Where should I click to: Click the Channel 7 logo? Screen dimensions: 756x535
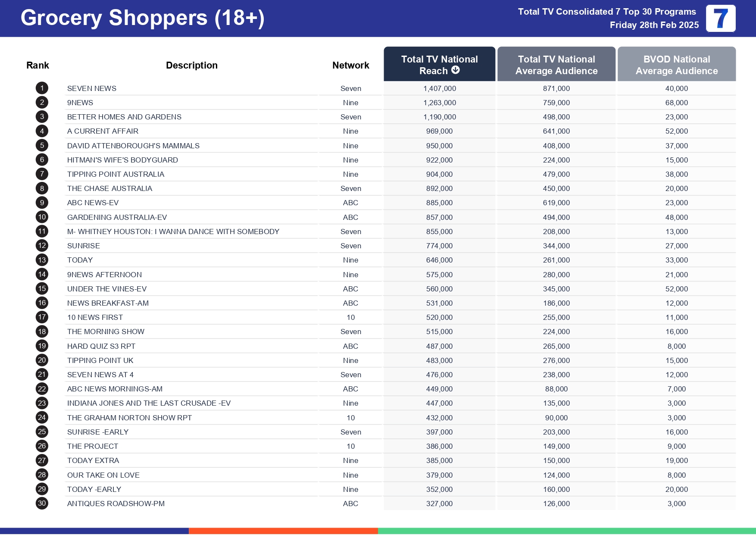point(720,19)
